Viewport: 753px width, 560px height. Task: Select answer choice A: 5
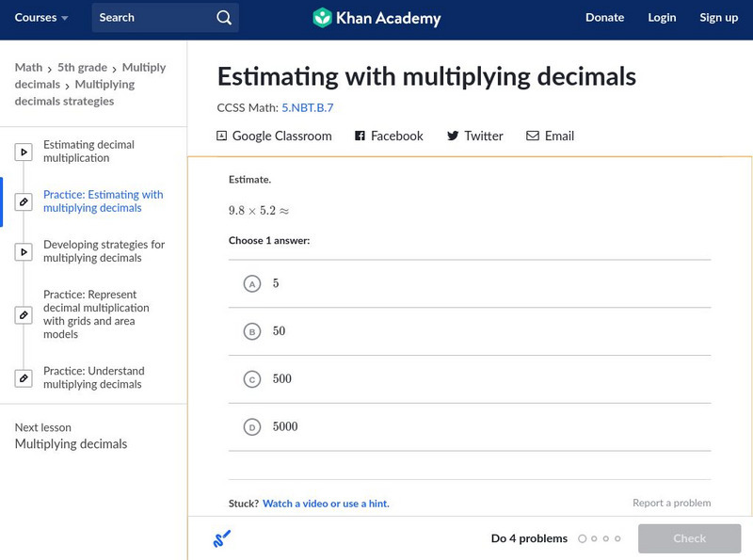(x=251, y=283)
